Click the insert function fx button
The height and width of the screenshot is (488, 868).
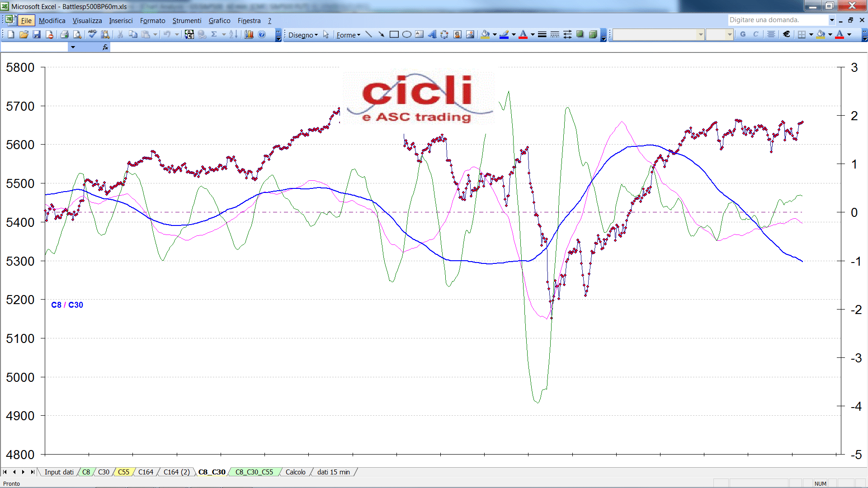[x=105, y=47]
